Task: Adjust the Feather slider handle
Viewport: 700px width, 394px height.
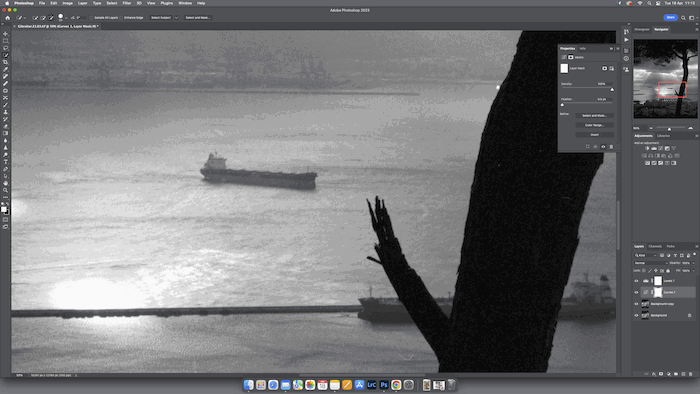Action: coord(562,104)
